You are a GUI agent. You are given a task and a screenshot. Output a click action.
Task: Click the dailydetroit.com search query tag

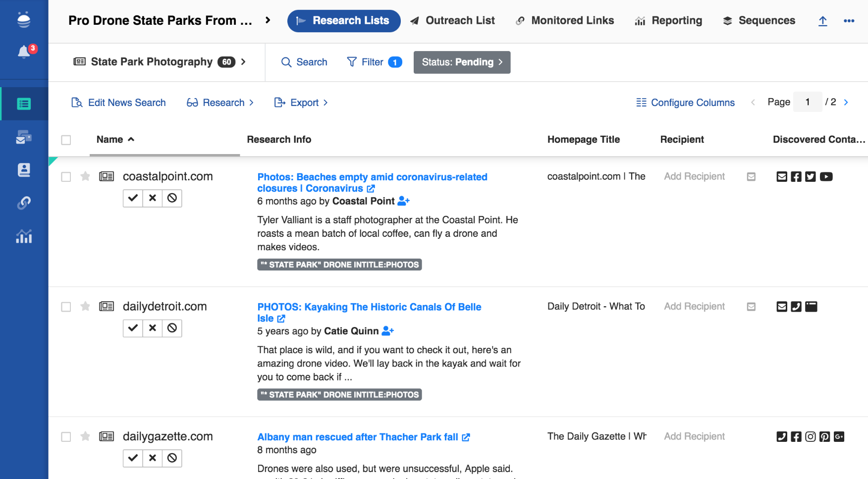(x=339, y=395)
